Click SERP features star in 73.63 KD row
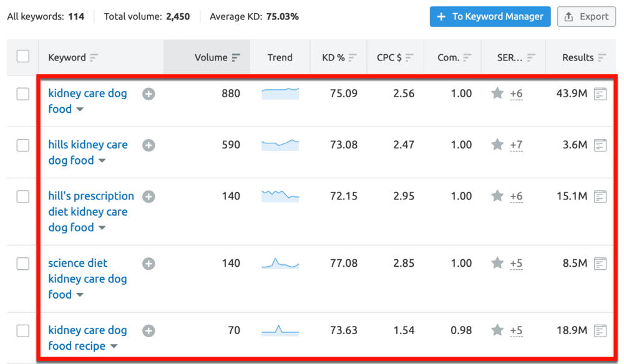 (497, 330)
